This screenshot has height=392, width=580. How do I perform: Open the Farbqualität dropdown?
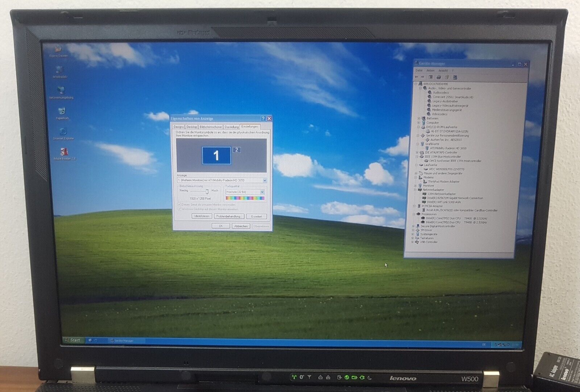(x=262, y=192)
